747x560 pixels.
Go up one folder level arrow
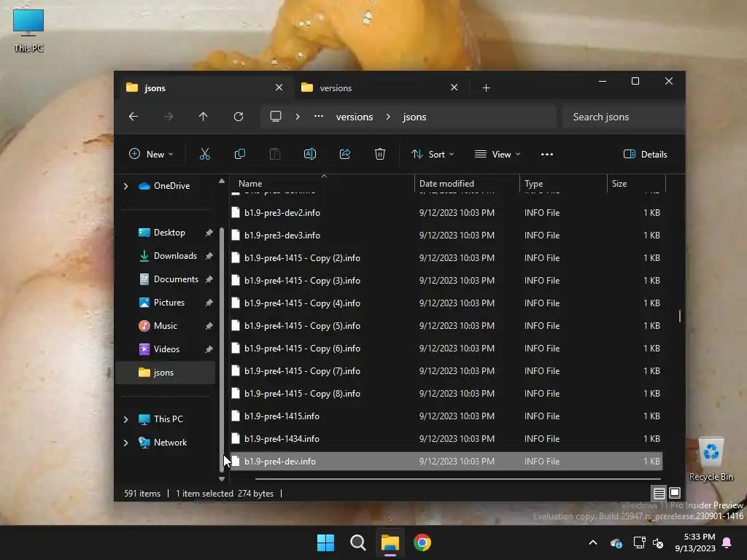[204, 117]
